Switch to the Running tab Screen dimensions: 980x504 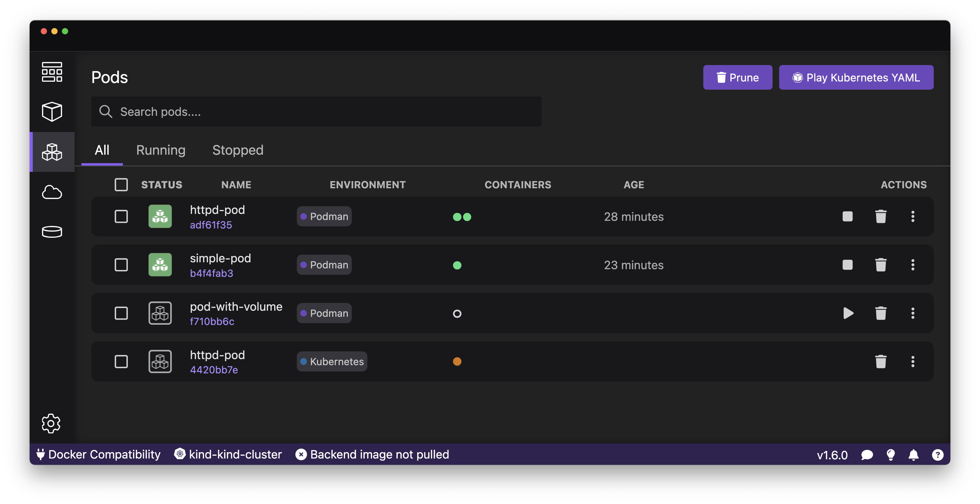pos(160,150)
